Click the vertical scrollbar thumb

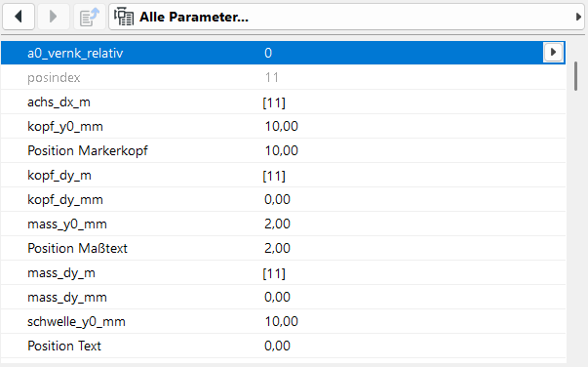[x=575, y=76]
